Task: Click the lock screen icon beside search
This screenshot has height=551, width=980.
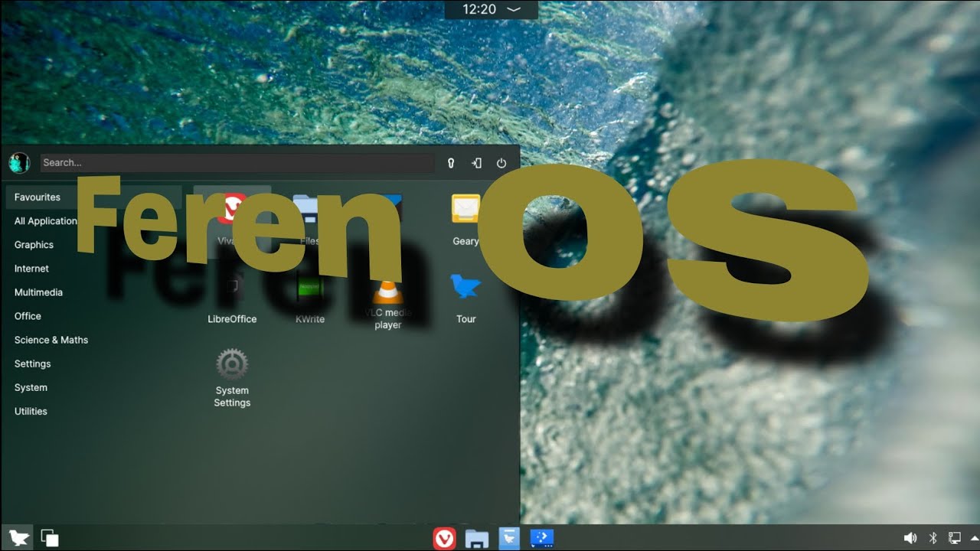Action: [451, 163]
